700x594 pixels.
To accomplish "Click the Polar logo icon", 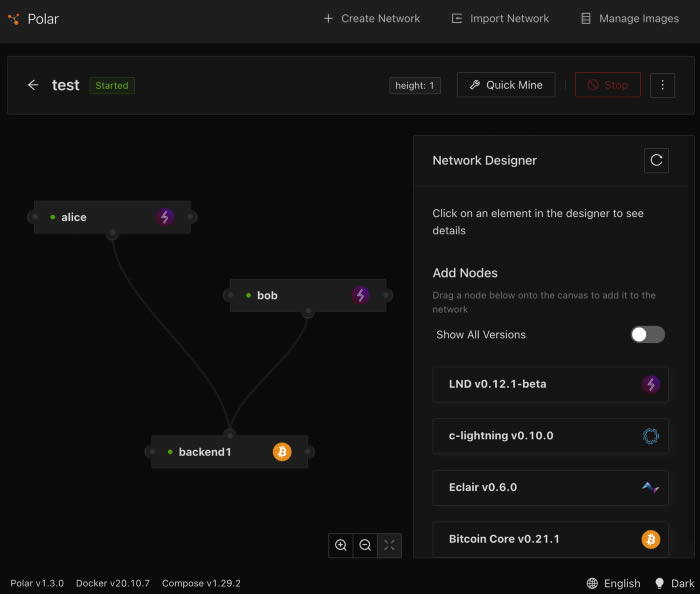I will (14, 19).
